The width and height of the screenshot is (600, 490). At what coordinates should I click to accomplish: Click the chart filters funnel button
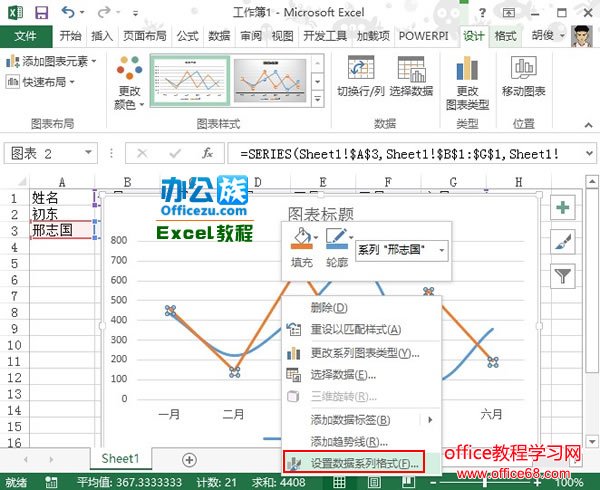pos(562,275)
